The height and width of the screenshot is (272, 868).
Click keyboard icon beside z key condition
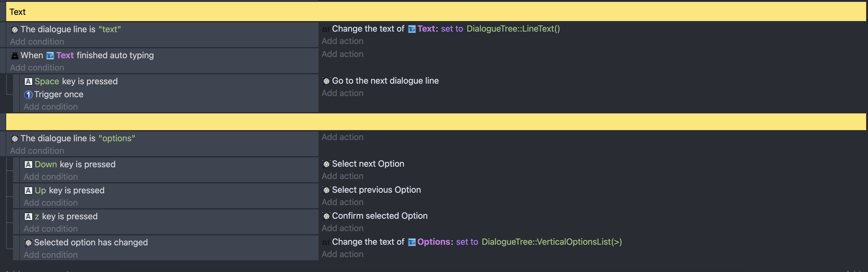point(28,216)
